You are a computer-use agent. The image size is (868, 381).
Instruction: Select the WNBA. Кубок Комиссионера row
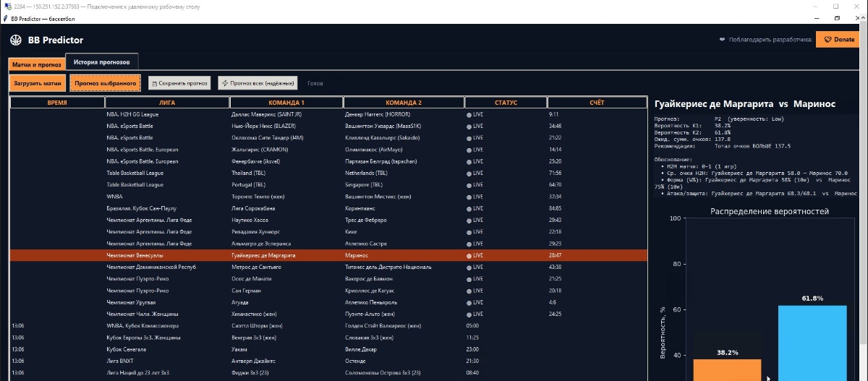pos(328,325)
